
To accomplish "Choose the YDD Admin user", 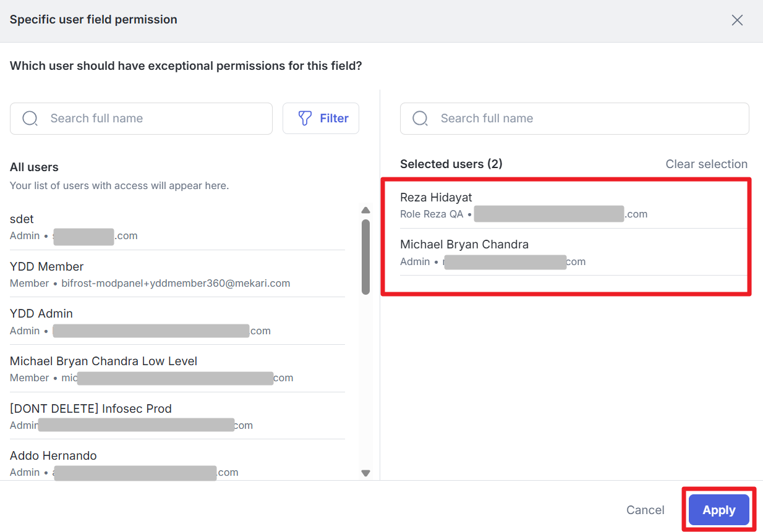I will pyautogui.click(x=177, y=321).
